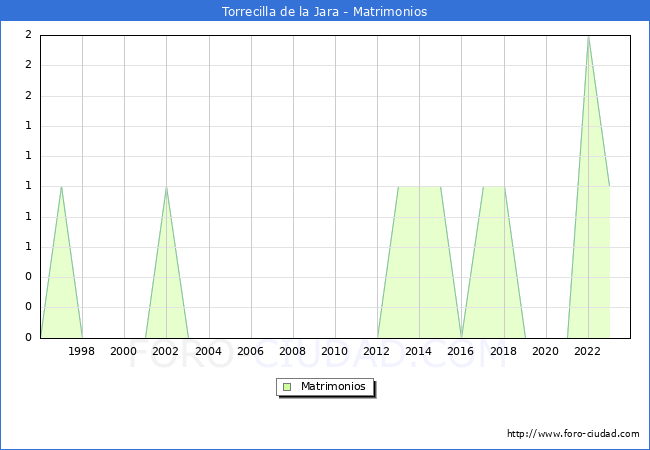Click the chart title 'Torrecilla de la Jara - Matrimonios'
Image resolution: width=650 pixels, height=450 pixels.
coord(324,11)
